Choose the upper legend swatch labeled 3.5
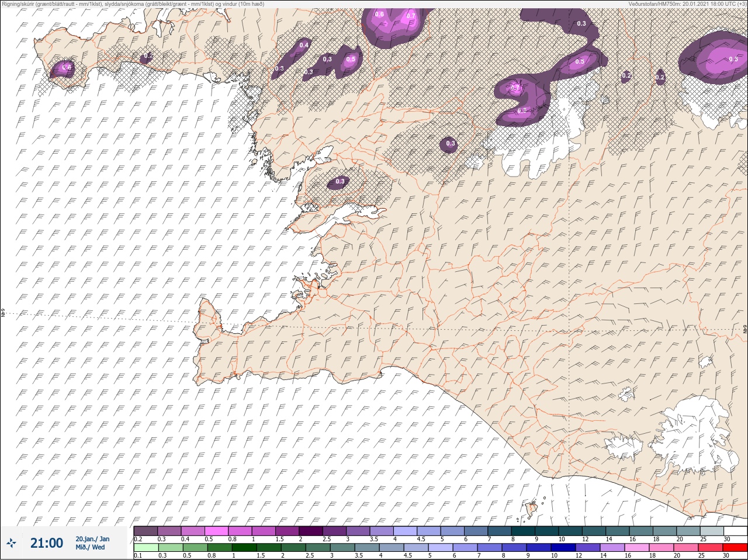This screenshot has height=560, width=748. pos(383,531)
